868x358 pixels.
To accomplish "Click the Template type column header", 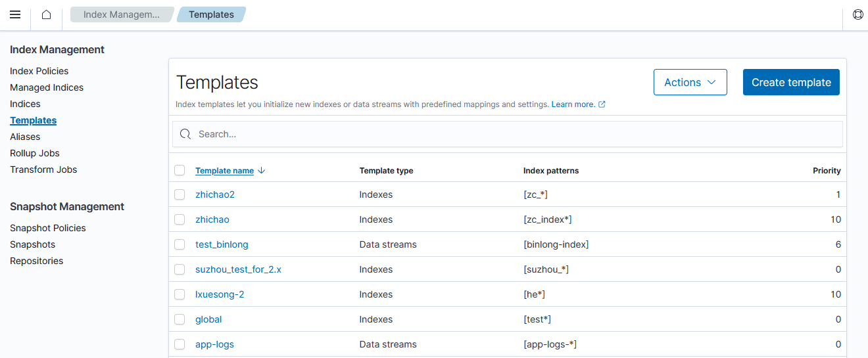I will (386, 170).
